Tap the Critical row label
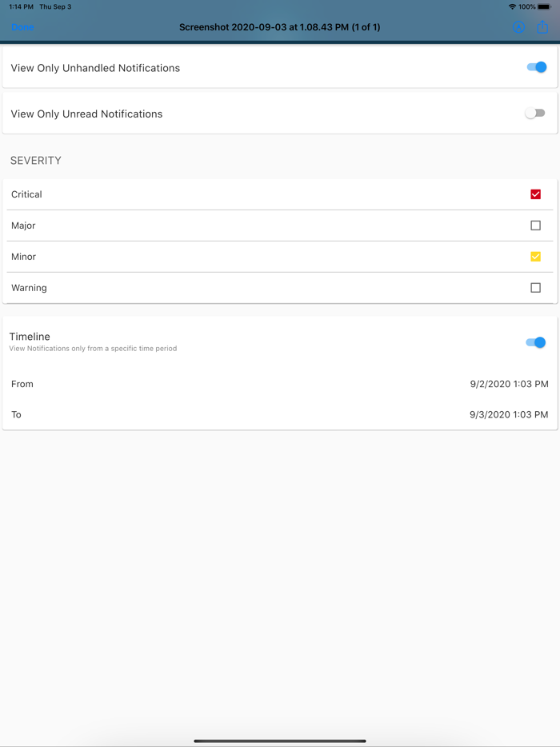The height and width of the screenshot is (747, 560). [x=26, y=194]
